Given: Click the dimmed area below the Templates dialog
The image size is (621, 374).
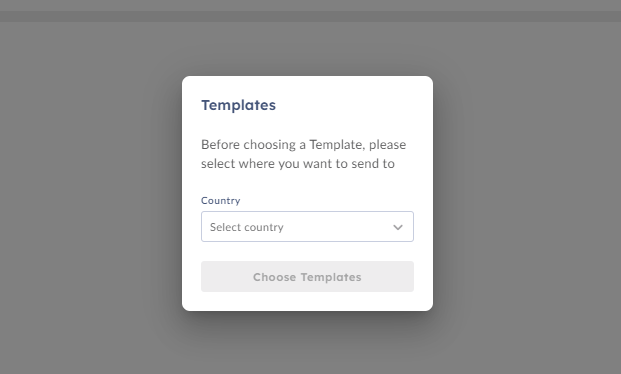Looking at the screenshot, I should click(307, 343).
